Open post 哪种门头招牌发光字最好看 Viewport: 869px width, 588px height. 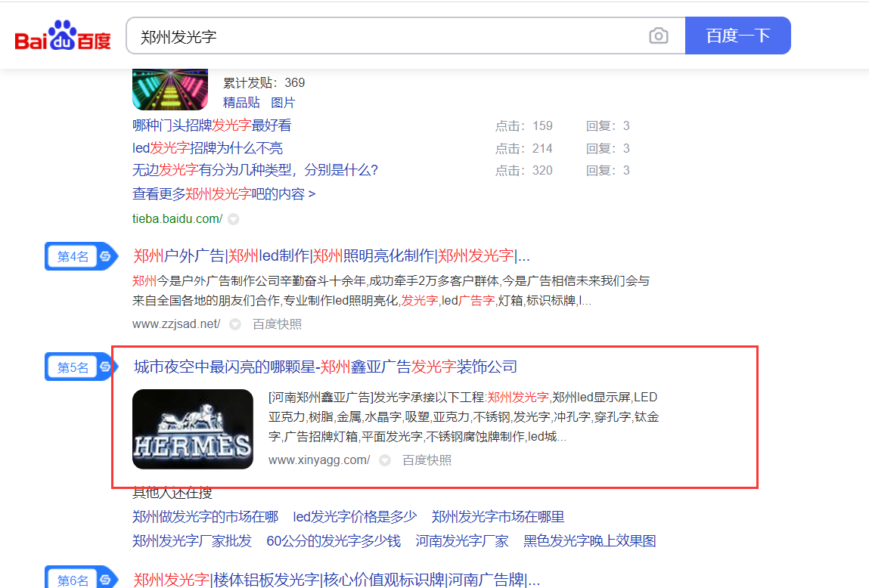click(x=212, y=125)
